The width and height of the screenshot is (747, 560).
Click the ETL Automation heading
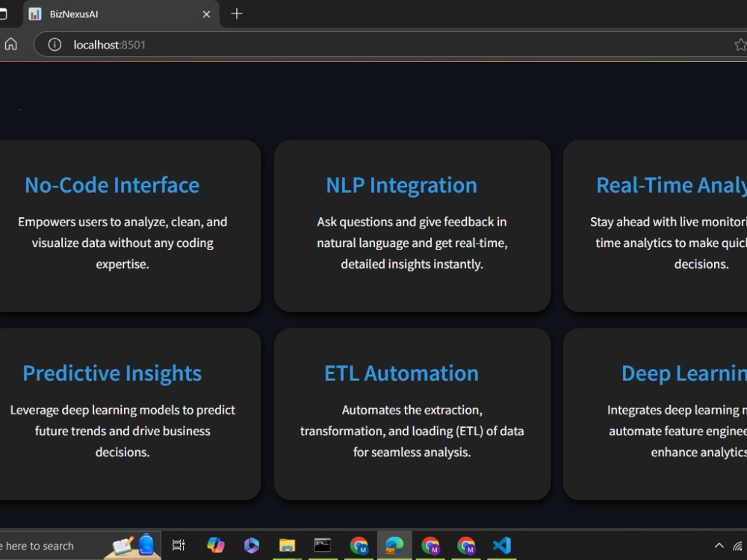401,373
